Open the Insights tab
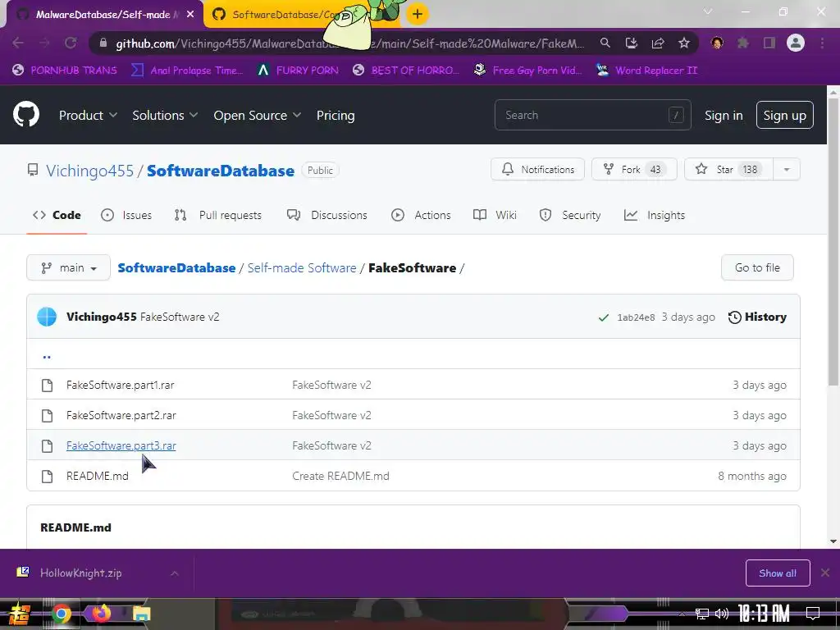Image resolution: width=840 pixels, height=630 pixels. pos(655,216)
